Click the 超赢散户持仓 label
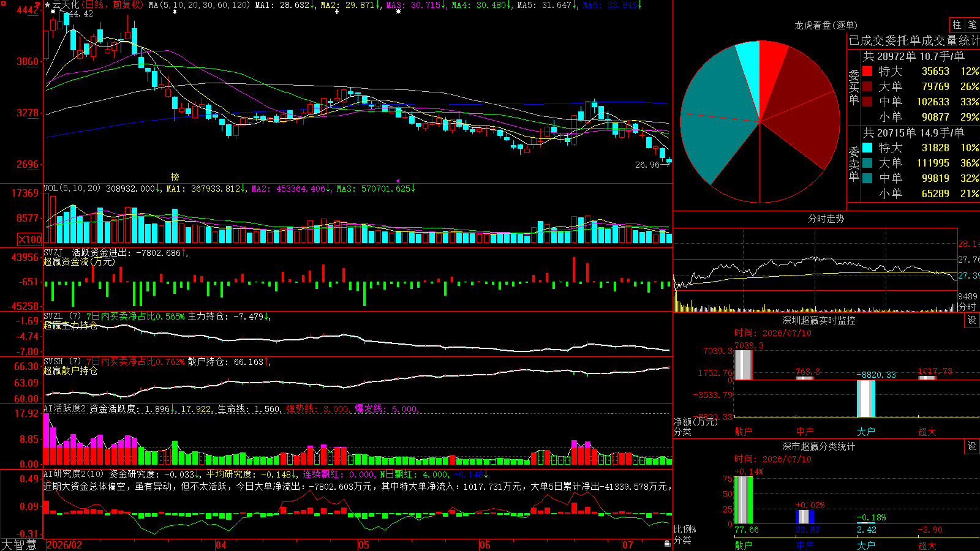The width and height of the screenshot is (980, 551). click(70, 370)
